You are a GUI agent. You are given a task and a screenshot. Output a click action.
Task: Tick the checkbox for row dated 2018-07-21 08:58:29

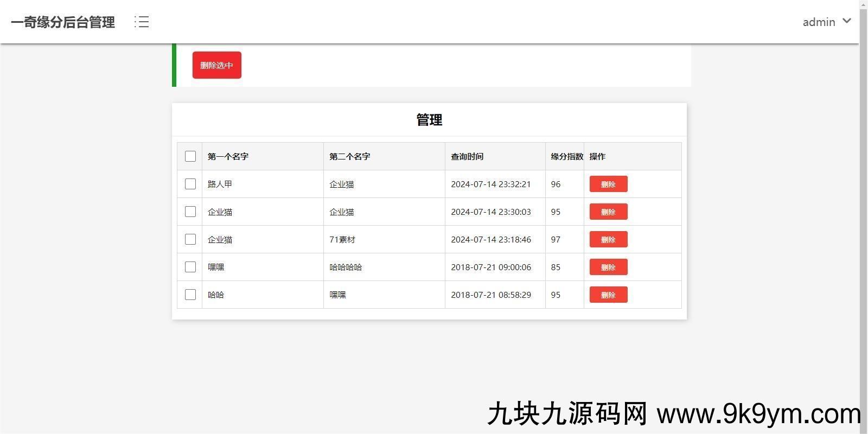coord(190,295)
